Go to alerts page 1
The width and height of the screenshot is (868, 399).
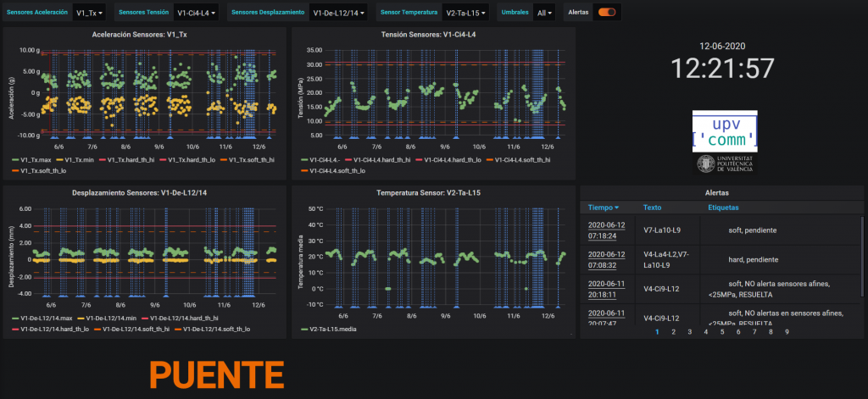[657, 332]
